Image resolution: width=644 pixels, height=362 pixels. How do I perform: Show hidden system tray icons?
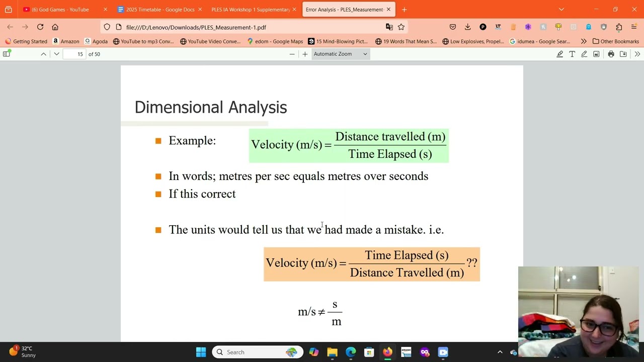click(x=500, y=352)
